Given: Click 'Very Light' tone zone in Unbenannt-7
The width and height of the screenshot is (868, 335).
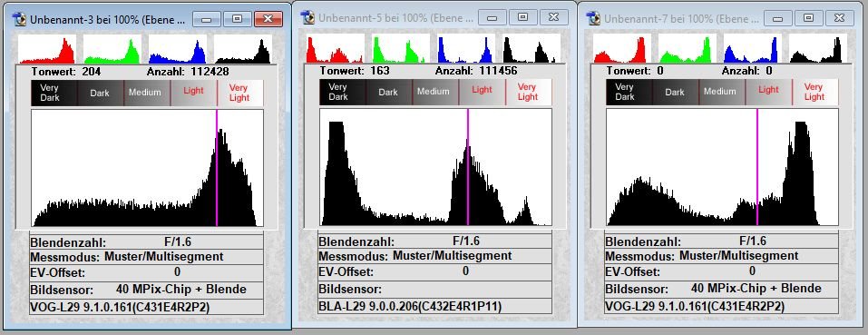Looking at the screenshot, I should pos(814,92).
